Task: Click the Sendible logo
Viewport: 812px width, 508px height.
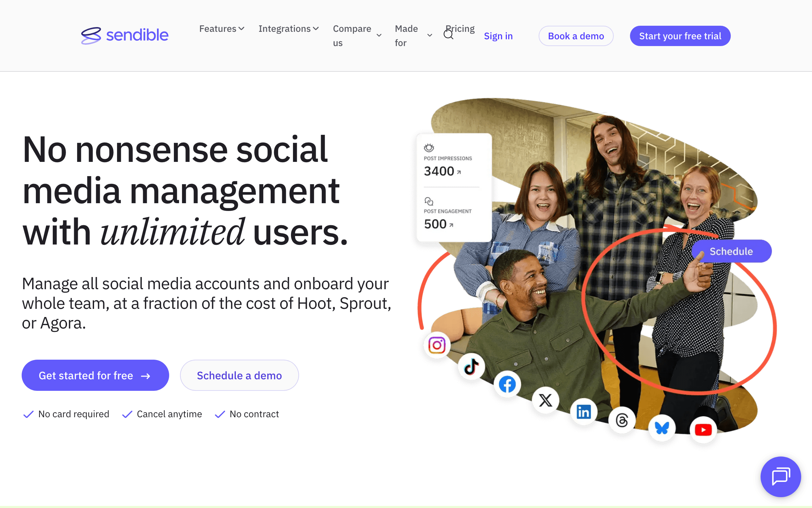Action: 125,35
